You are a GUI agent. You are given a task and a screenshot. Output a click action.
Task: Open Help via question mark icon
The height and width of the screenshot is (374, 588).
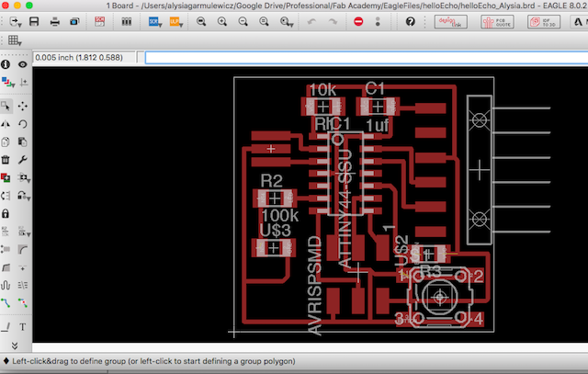pyautogui.click(x=411, y=22)
